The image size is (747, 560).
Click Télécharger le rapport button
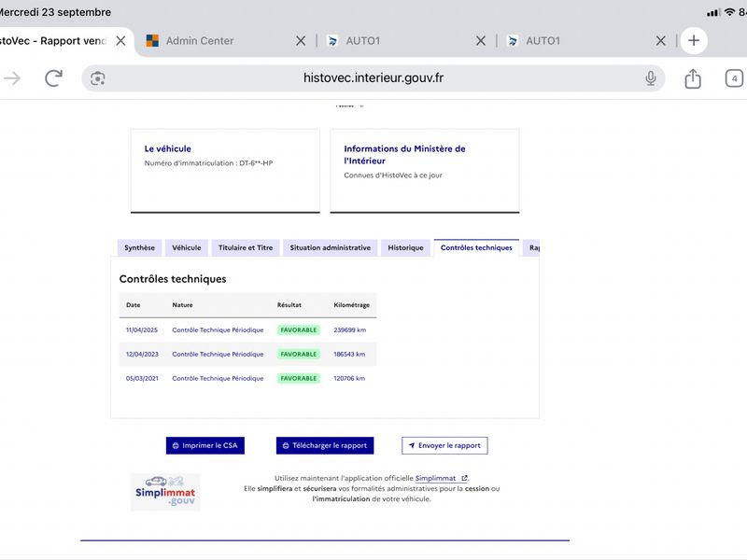pyautogui.click(x=325, y=446)
